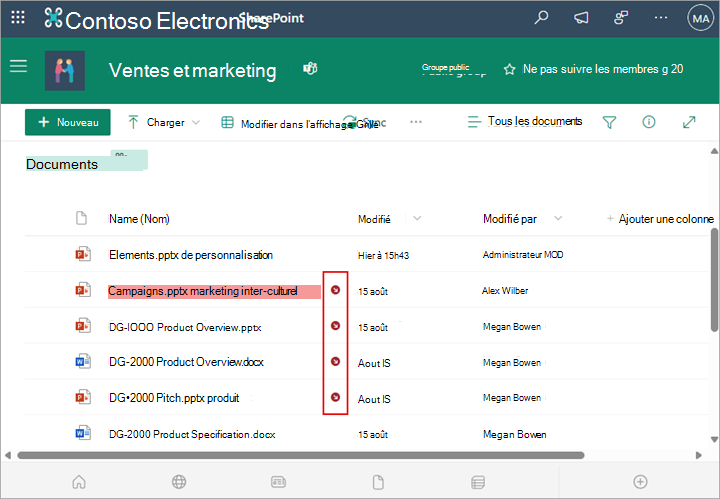Click the PowerPoint icon of Campaigns.pptx row
The width and height of the screenshot is (720, 499).
pyautogui.click(x=83, y=290)
